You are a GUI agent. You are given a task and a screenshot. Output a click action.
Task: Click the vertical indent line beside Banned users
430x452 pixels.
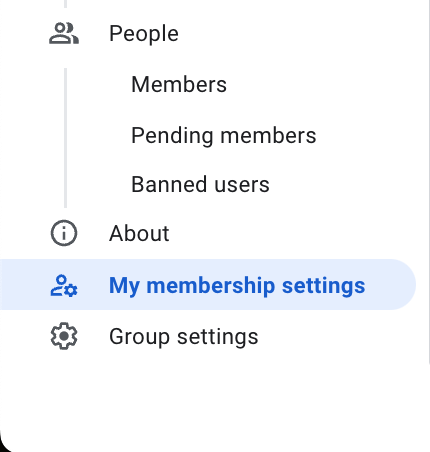[x=65, y=184]
